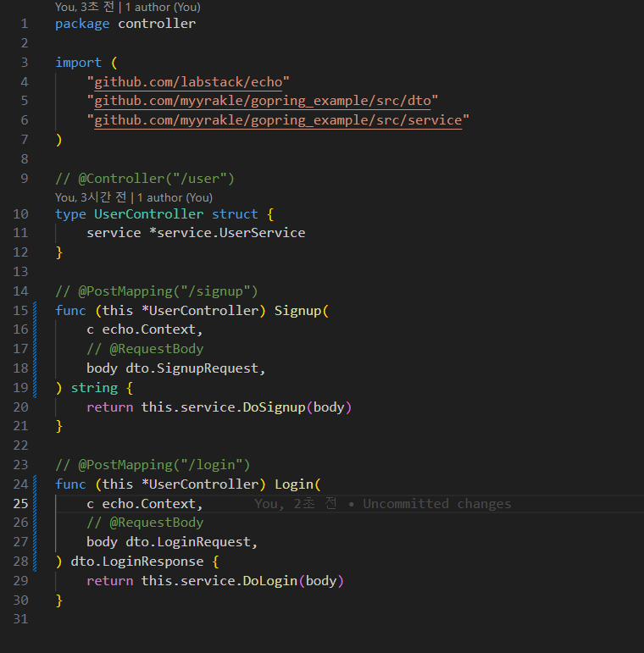644x653 pixels.
Task: Place cursor on the UserController struct name
Action: [x=148, y=213]
